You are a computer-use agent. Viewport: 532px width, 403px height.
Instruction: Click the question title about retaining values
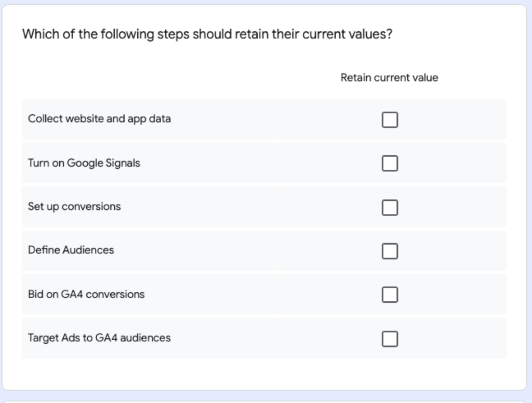coord(207,34)
